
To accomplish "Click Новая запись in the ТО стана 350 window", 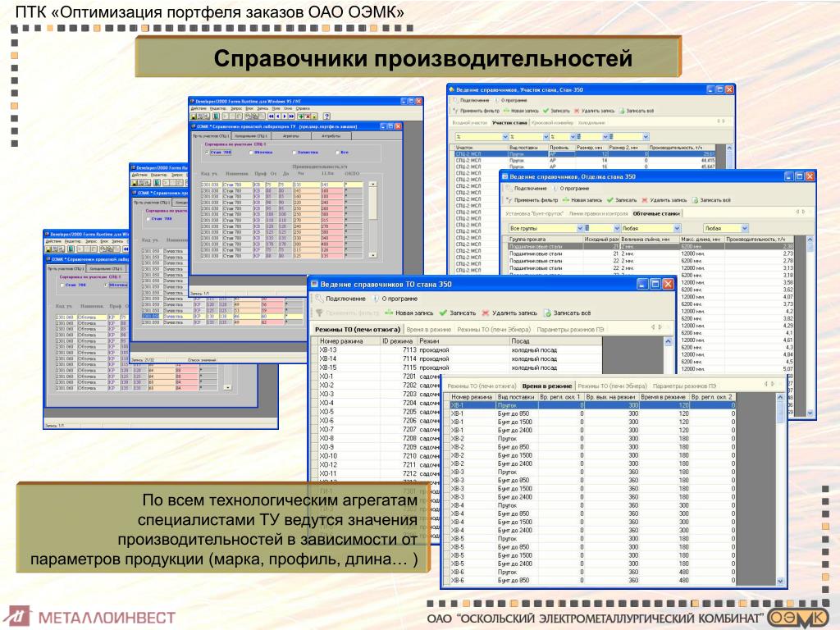I will (x=409, y=313).
